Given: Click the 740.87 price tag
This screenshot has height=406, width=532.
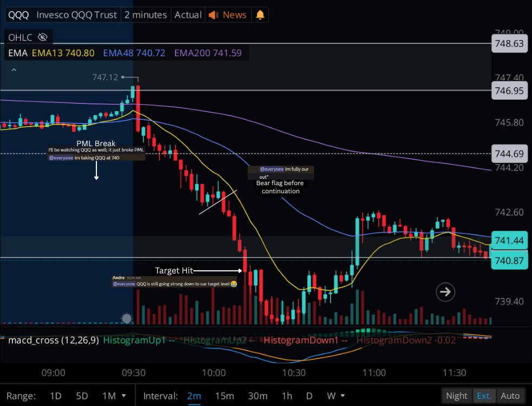Looking at the screenshot, I should (509, 260).
